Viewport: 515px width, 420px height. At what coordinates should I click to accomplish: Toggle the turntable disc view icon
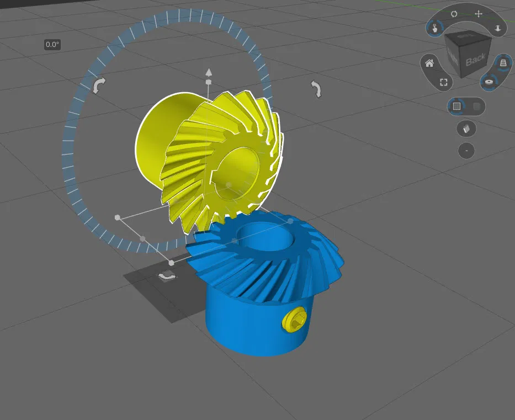click(x=489, y=82)
